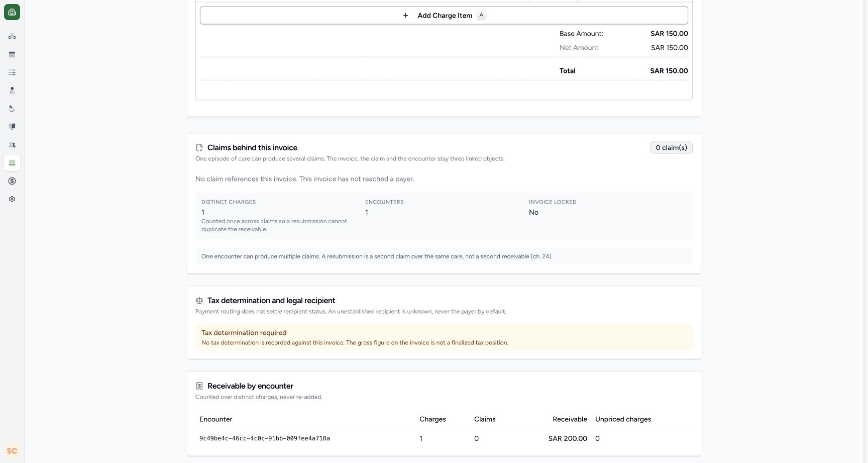Click the INVOICE LOCKED label
Image resolution: width=868 pixels, height=463 pixels.
click(553, 202)
